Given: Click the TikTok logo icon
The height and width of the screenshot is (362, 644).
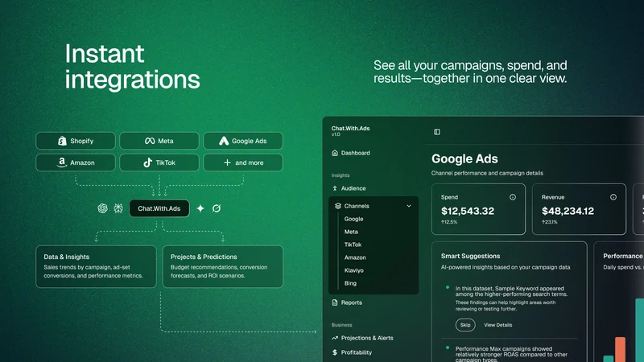Looking at the screenshot, I should (x=147, y=162).
